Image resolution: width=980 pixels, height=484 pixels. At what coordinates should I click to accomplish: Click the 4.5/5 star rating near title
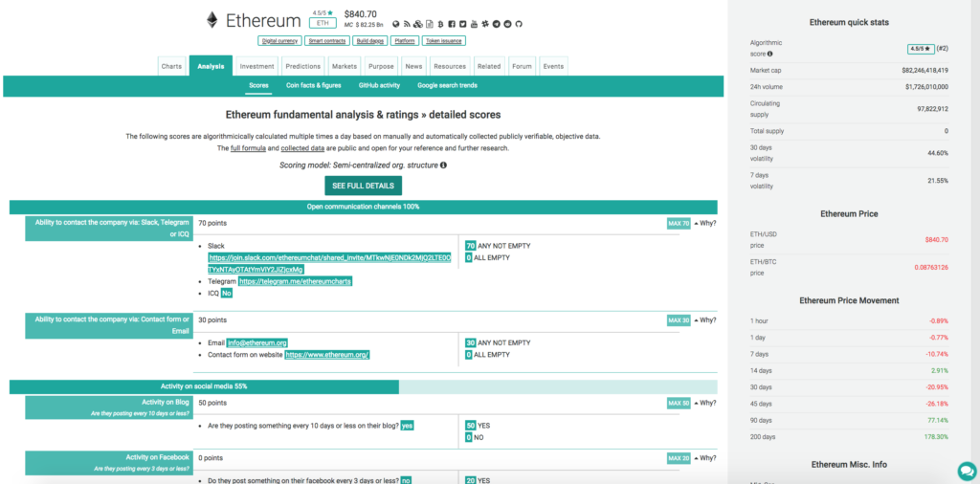(x=323, y=12)
